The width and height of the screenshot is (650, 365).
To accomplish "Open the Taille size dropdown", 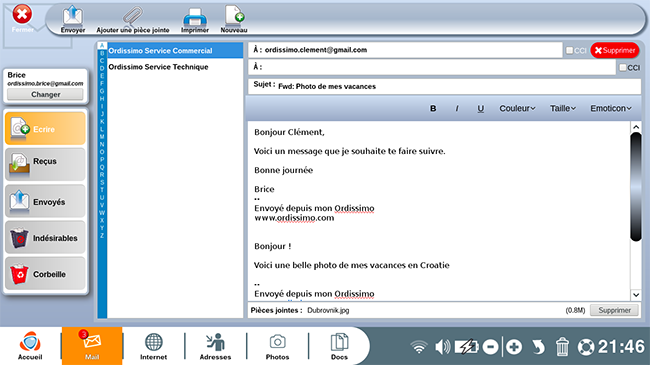I will (563, 108).
